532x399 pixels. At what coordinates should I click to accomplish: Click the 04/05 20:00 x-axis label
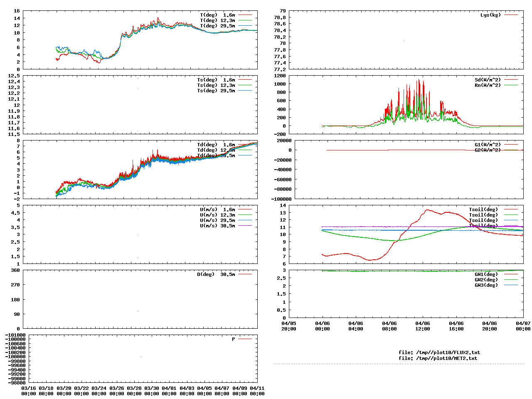(289, 326)
